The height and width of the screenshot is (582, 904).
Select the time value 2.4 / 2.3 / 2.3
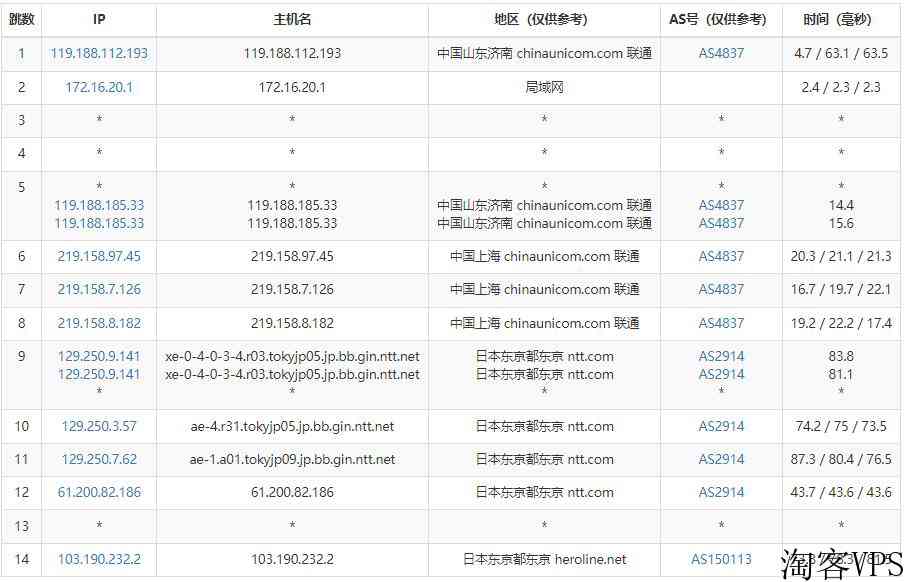(x=841, y=87)
